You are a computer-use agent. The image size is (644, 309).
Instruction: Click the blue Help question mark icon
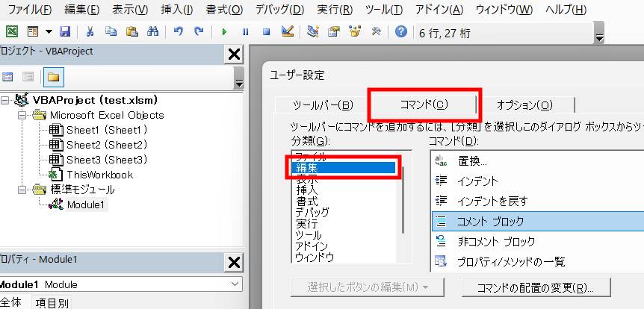coord(401,31)
